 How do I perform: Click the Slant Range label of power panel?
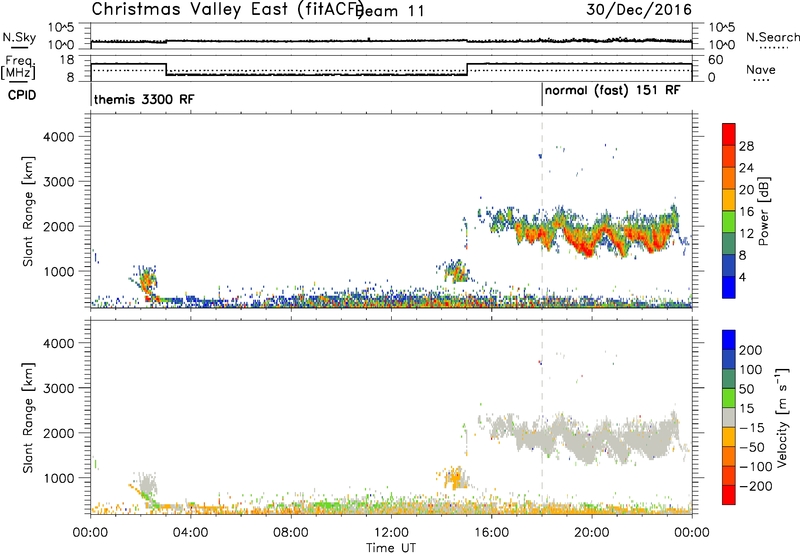point(28,211)
